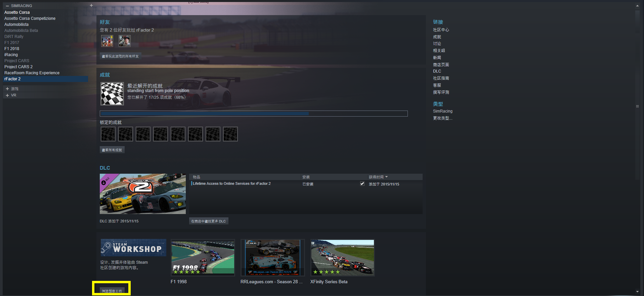Click the Steam Workshop banner logo

[x=133, y=248]
